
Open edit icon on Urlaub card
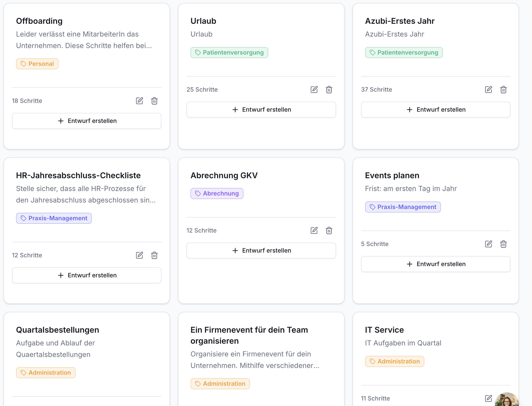314,90
